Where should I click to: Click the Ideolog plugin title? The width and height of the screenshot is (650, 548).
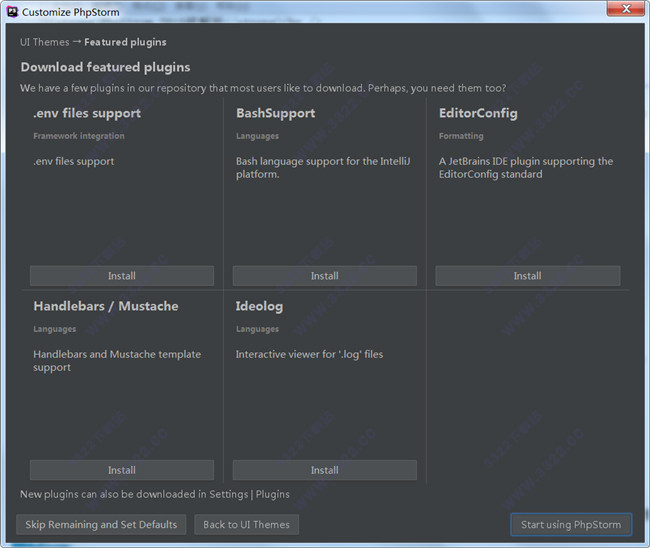[260, 306]
